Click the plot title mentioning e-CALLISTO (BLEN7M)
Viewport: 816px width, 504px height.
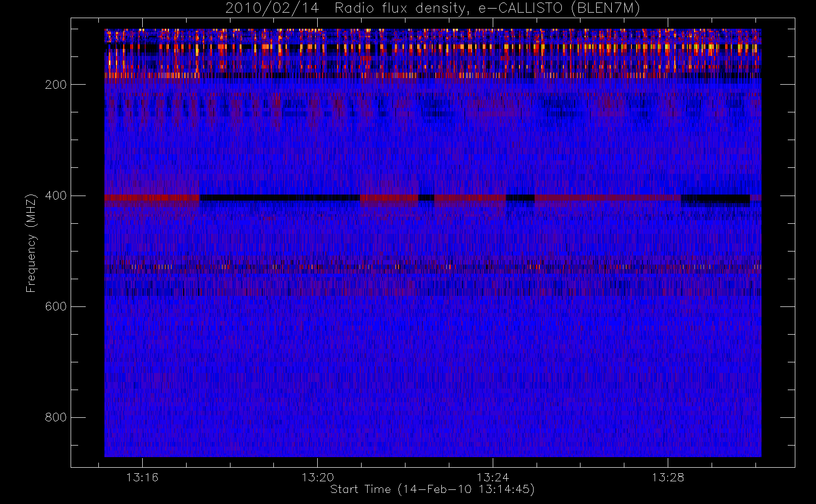coord(433,9)
